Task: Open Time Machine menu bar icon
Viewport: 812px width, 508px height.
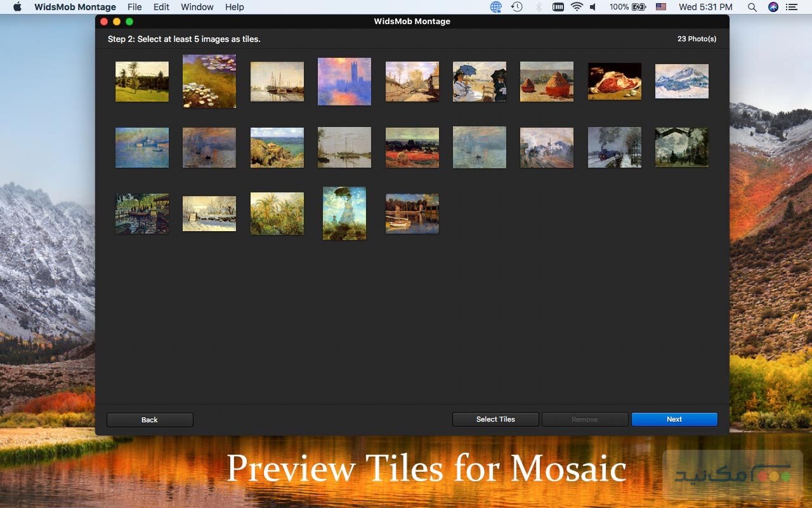Action: point(517,7)
